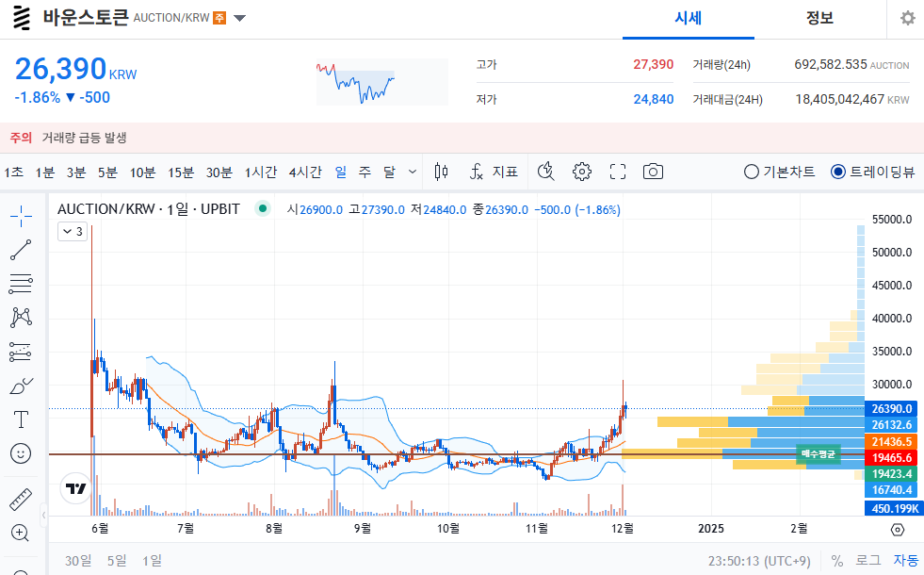Viewport: 924px width, 575px height.
Task: Open the alert lightning clock icon
Action: [x=545, y=172]
